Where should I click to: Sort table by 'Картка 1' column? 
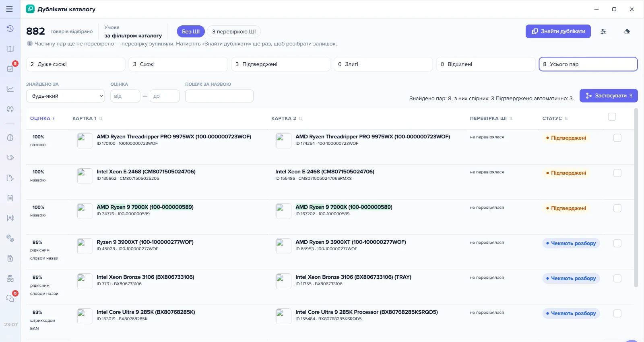pyautogui.click(x=87, y=118)
